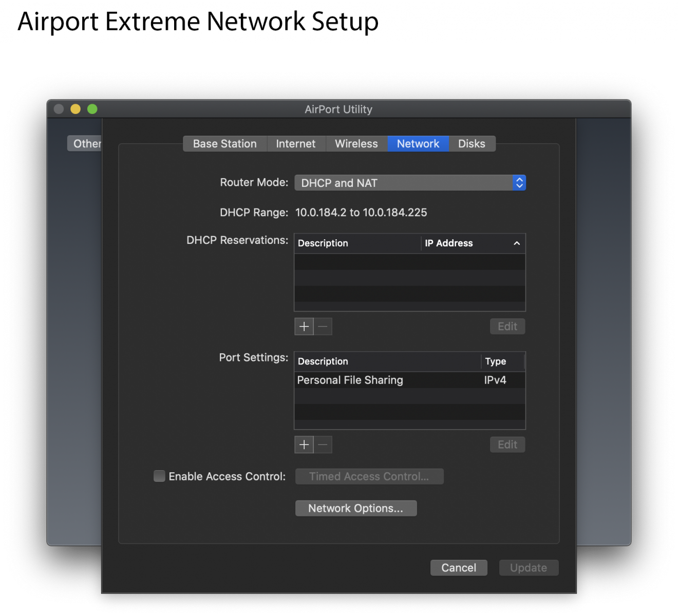Show the Disks tab

click(x=472, y=144)
